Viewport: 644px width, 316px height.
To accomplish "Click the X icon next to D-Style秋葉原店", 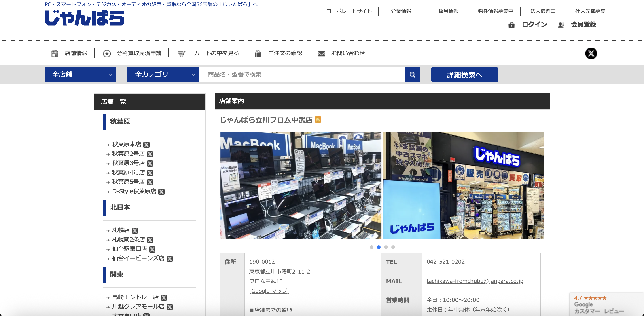I will (x=161, y=192).
